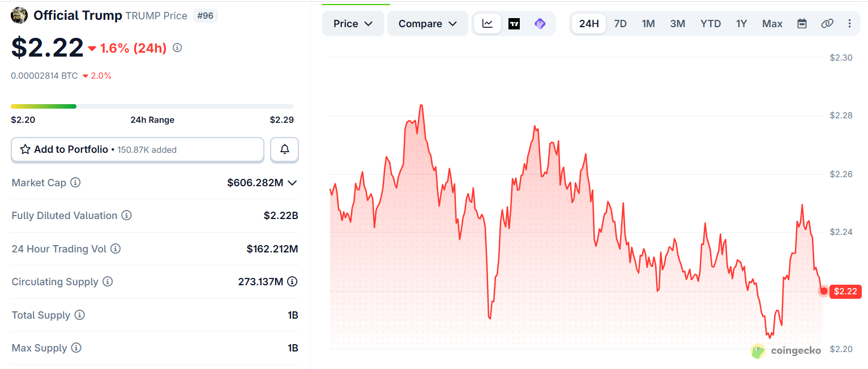
Task: Open the Price dropdown
Action: [353, 24]
